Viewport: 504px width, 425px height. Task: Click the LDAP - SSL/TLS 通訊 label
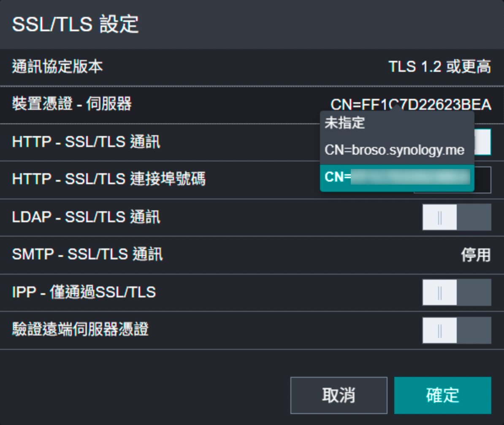click(x=86, y=217)
